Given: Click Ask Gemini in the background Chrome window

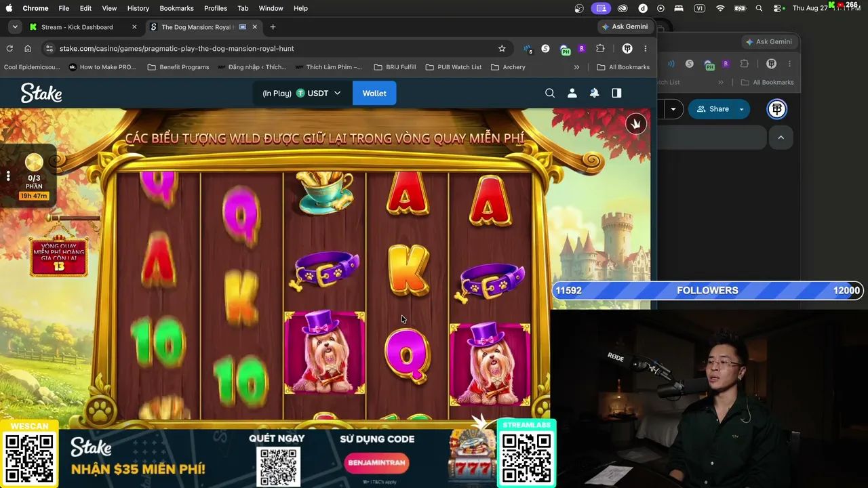Looking at the screenshot, I should [769, 41].
